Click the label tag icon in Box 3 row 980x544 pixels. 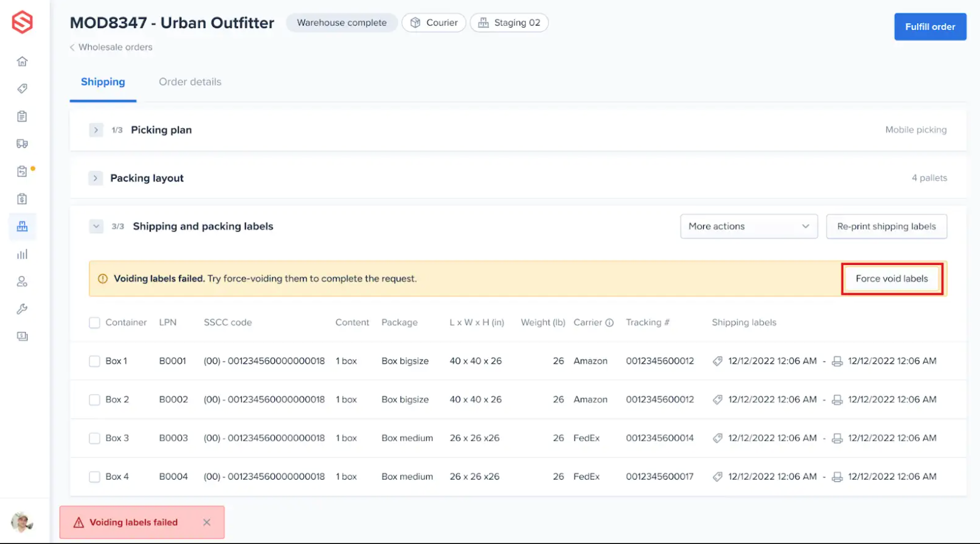(717, 438)
